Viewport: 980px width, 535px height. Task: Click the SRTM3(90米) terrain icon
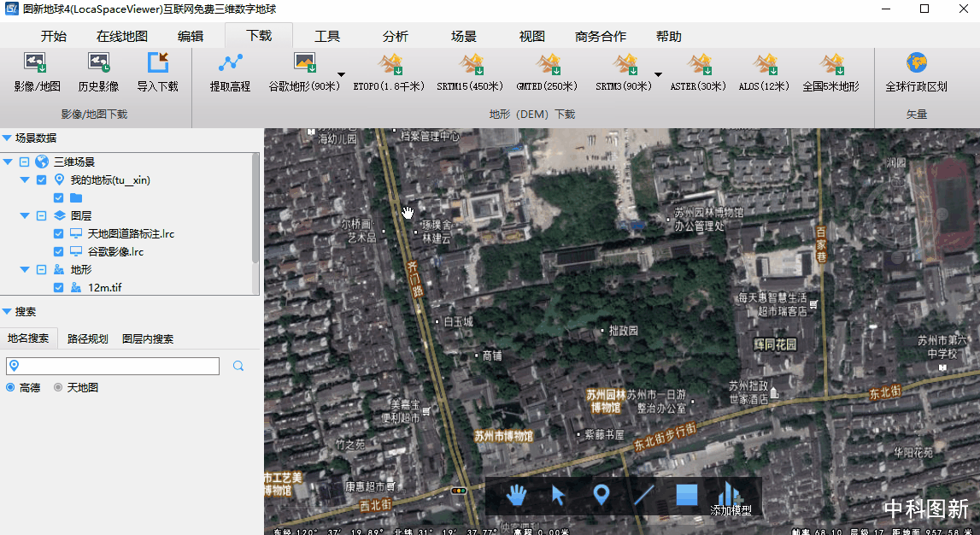(624, 63)
